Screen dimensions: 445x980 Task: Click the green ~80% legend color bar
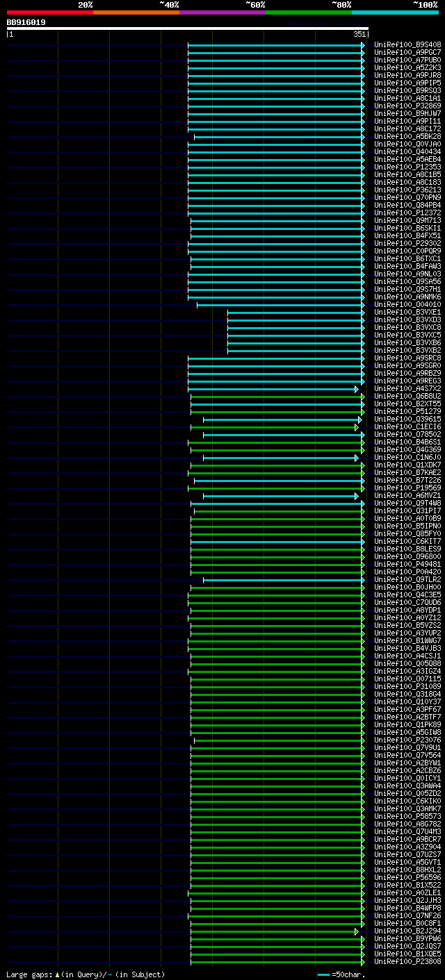309,13
